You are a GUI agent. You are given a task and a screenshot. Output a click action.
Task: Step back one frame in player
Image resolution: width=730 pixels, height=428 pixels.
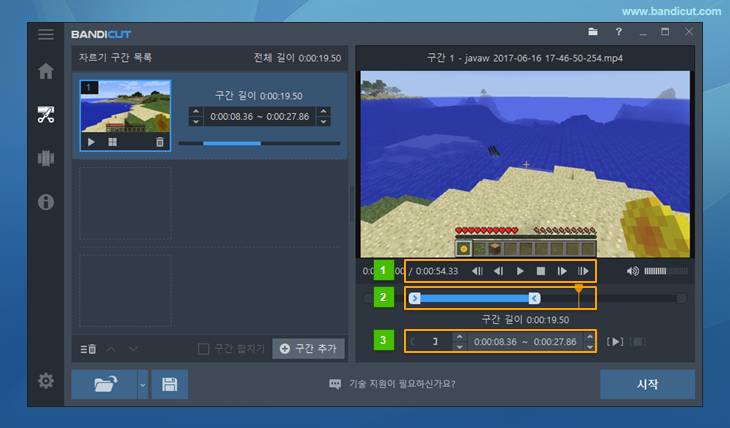pos(498,271)
